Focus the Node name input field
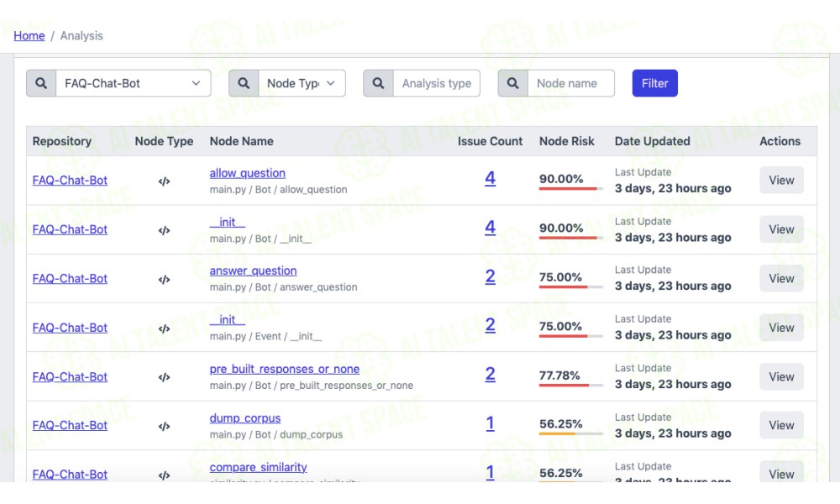This screenshot has width=840, height=504. (571, 83)
